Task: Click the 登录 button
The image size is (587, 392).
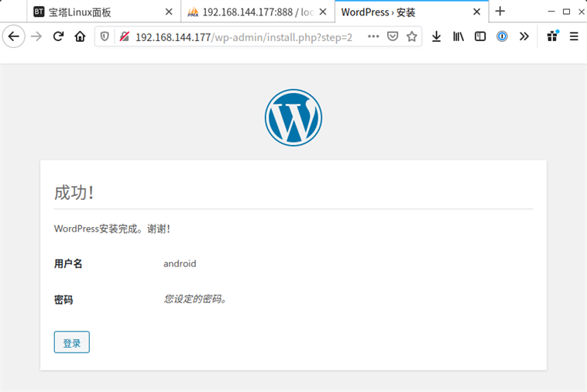Action: click(x=71, y=342)
